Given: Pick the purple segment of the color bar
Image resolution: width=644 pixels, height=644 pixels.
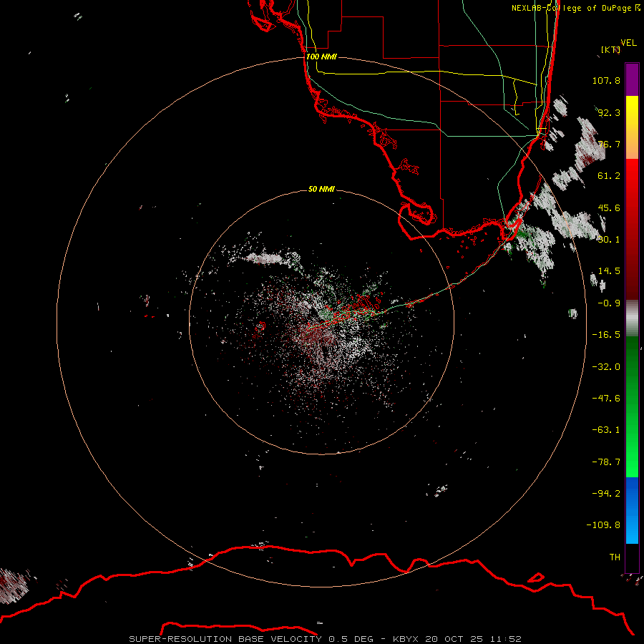Looking at the screenshot, I should coord(632,79).
